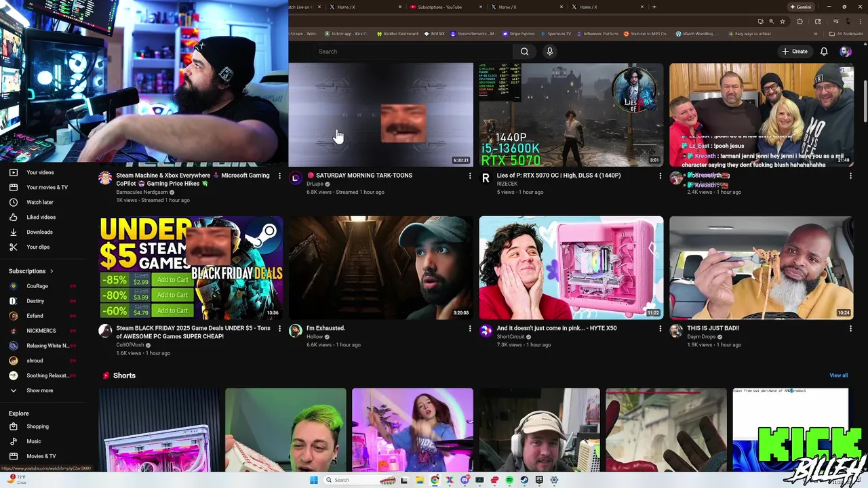Open options for Steam Machine & Xbox video

(x=279, y=176)
